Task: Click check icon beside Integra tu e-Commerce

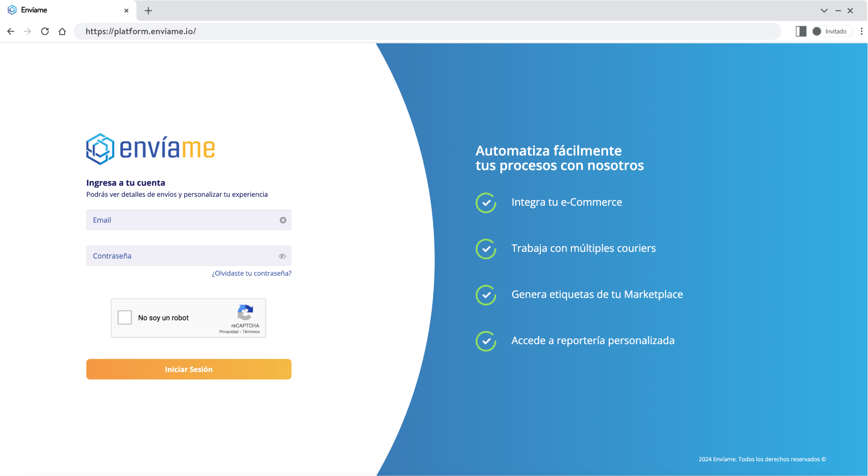Action: pyautogui.click(x=486, y=203)
